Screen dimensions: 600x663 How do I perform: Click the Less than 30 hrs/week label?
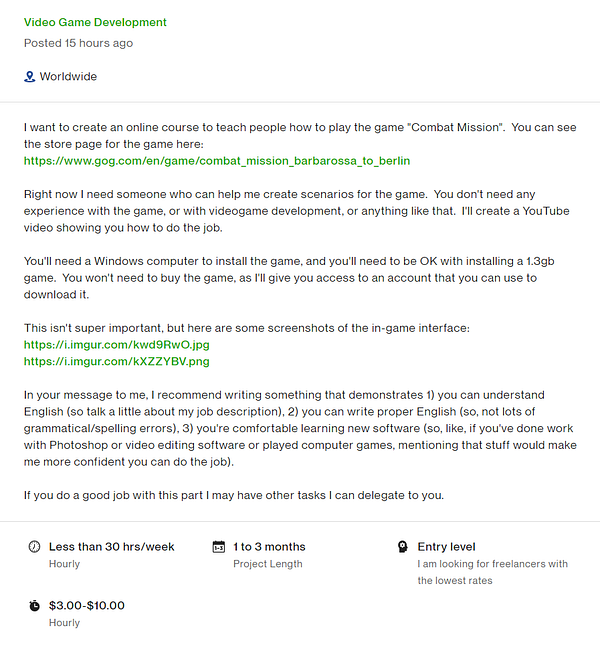pos(112,547)
